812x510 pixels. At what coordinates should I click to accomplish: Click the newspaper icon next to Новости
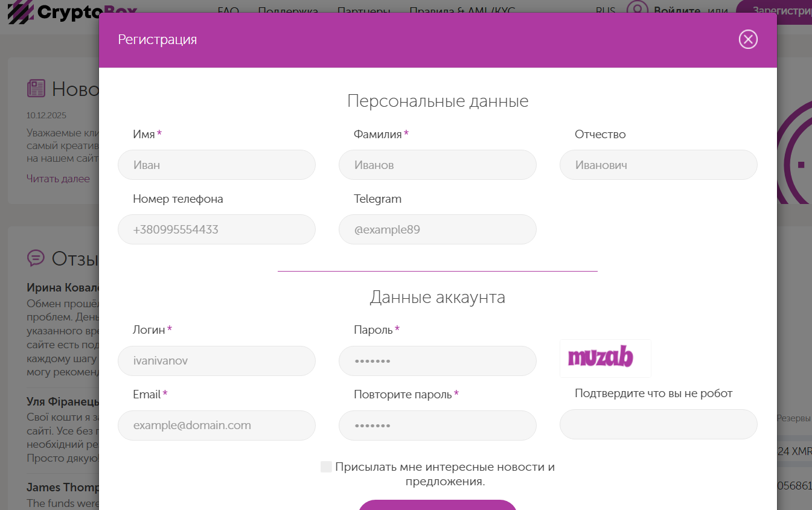point(36,88)
